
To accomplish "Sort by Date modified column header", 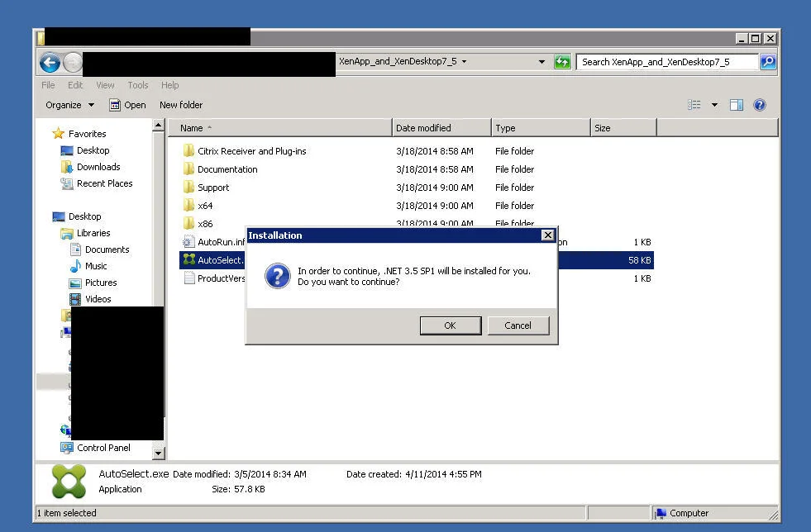I will [441, 128].
